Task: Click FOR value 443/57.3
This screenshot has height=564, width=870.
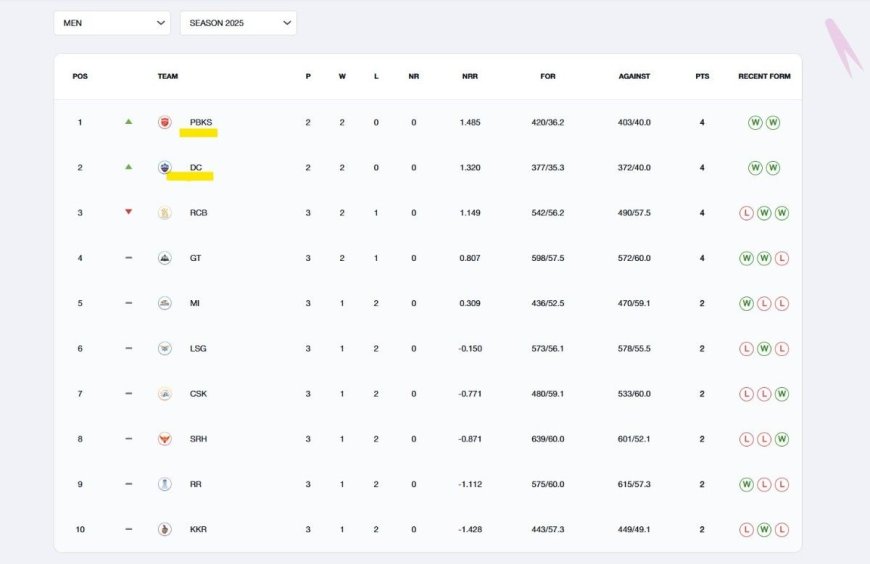Action: (548, 529)
